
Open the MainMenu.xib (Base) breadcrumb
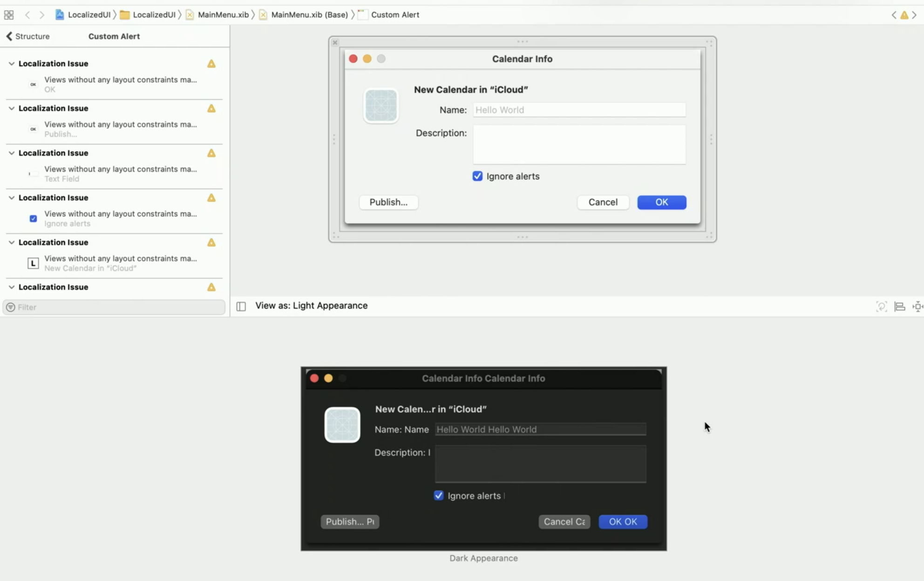point(309,15)
